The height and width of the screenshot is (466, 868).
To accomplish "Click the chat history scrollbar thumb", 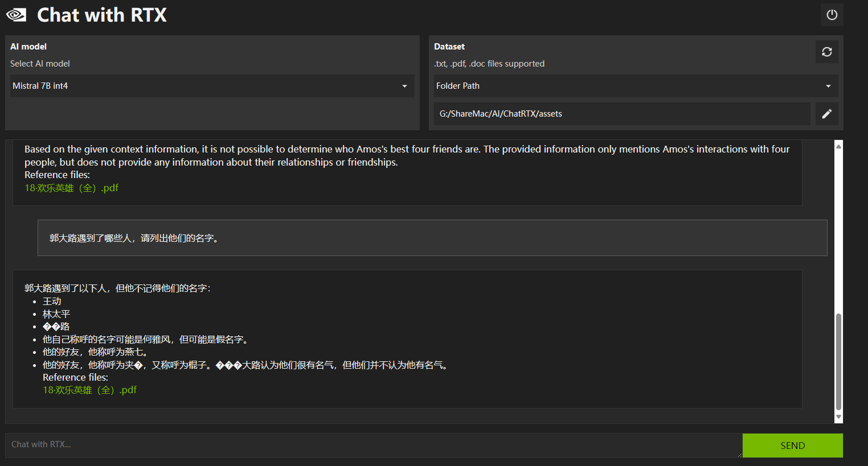I will click(838, 361).
